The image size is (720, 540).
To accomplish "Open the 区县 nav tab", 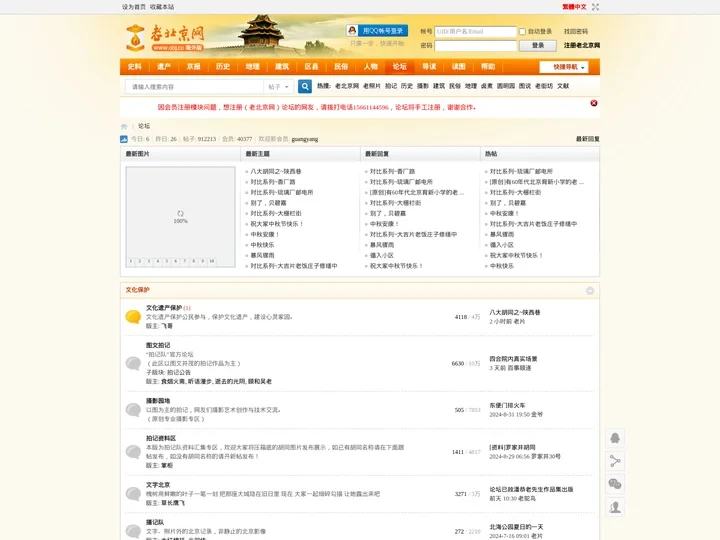I will pos(311,67).
